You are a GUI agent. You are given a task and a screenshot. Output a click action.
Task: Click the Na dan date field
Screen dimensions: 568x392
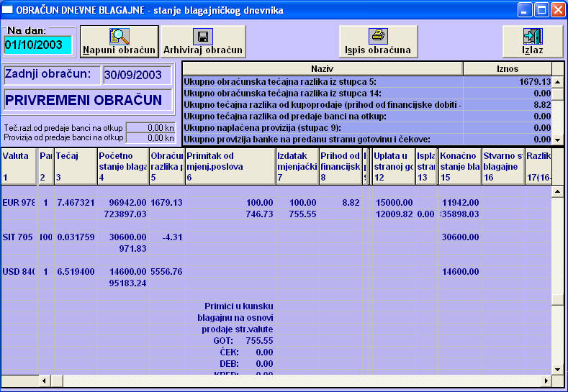(37, 45)
